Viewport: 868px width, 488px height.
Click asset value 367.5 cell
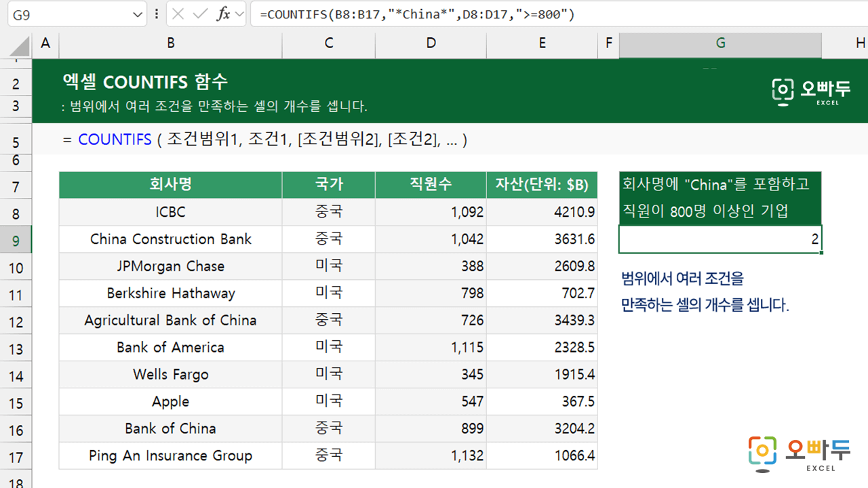(x=542, y=402)
